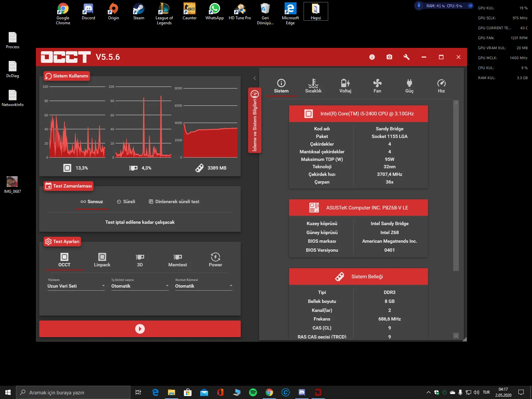The height and width of the screenshot is (399, 532).
Task: Click the Test Ayarları section label
Action: [63, 241]
